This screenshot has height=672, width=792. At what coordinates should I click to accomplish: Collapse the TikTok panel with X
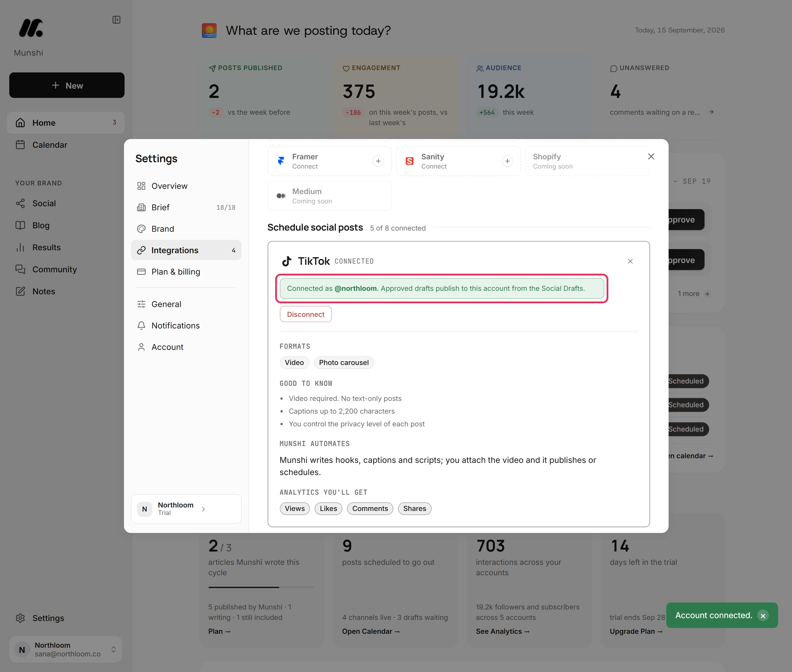[630, 261]
